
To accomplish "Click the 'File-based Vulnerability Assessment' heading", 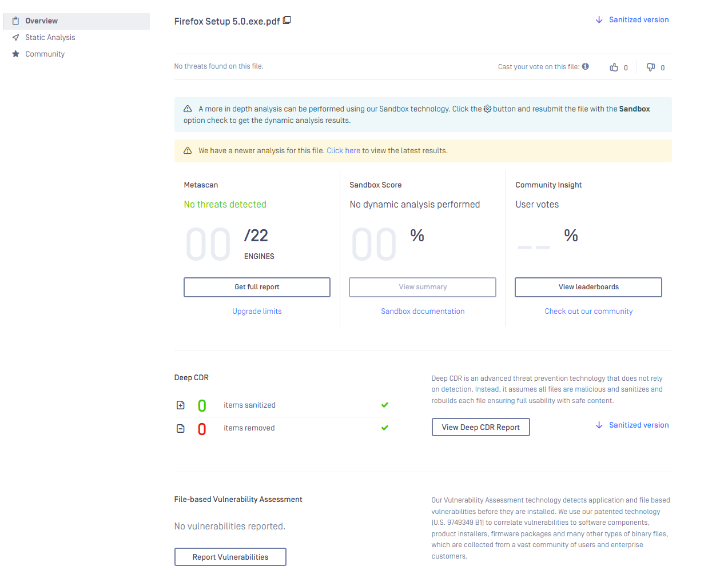I will tap(238, 500).
